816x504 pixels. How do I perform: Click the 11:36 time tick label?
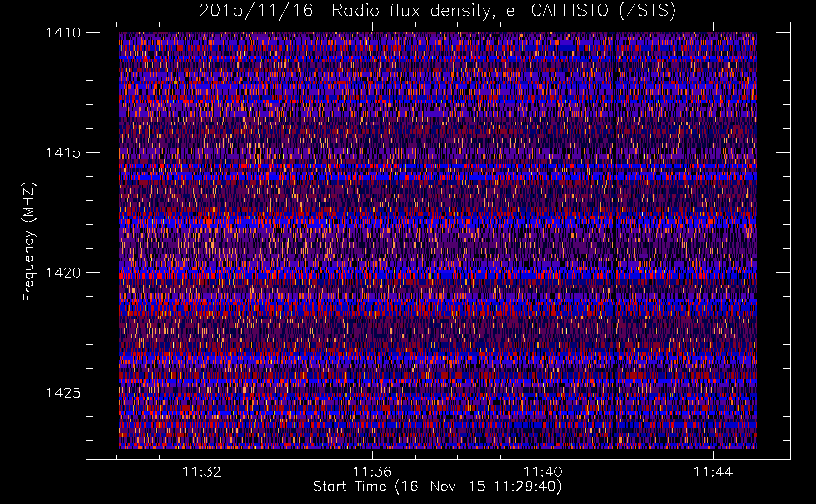[x=372, y=472]
